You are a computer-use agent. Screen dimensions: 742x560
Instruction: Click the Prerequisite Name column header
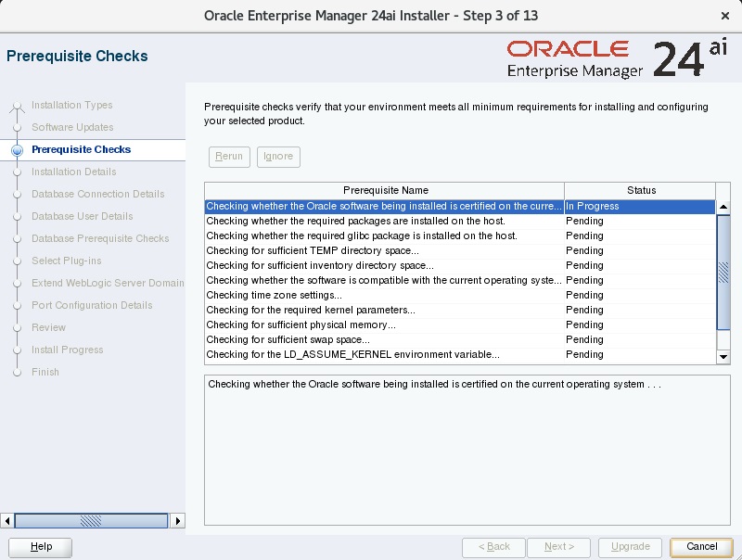(385, 190)
